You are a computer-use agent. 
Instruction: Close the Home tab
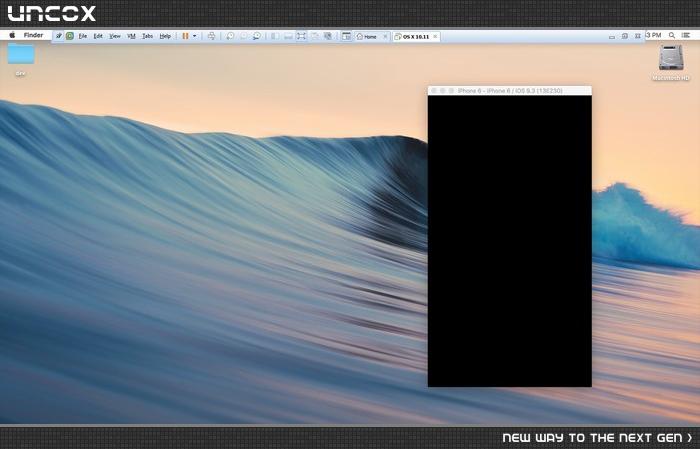pyautogui.click(x=385, y=37)
